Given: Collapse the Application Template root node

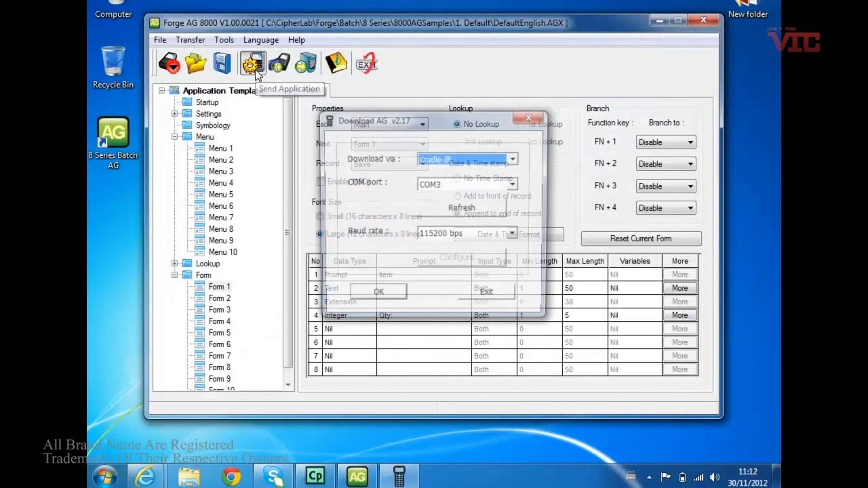Looking at the screenshot, I should coord(161,90).
